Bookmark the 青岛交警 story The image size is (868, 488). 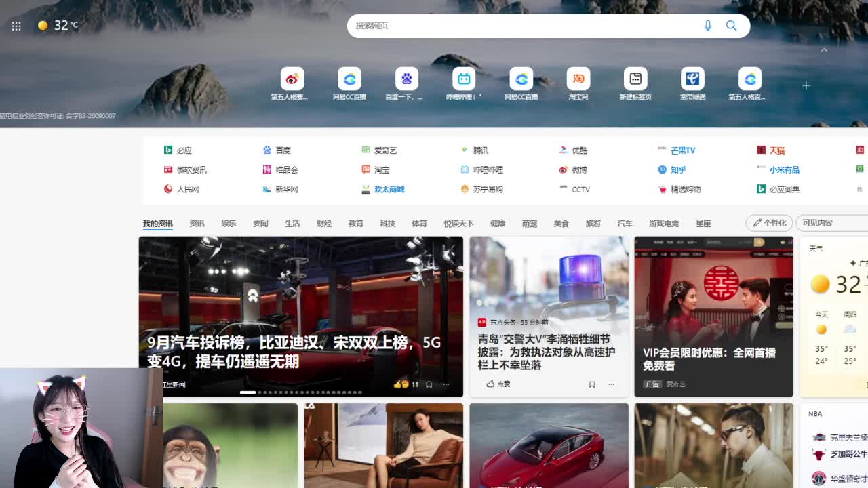[x=592, y=384]
